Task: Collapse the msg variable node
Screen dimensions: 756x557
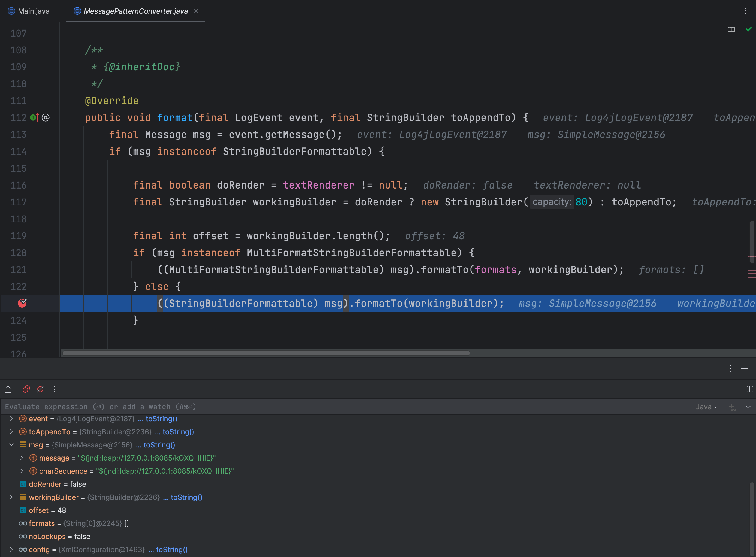Action: (x=11, y=445)
